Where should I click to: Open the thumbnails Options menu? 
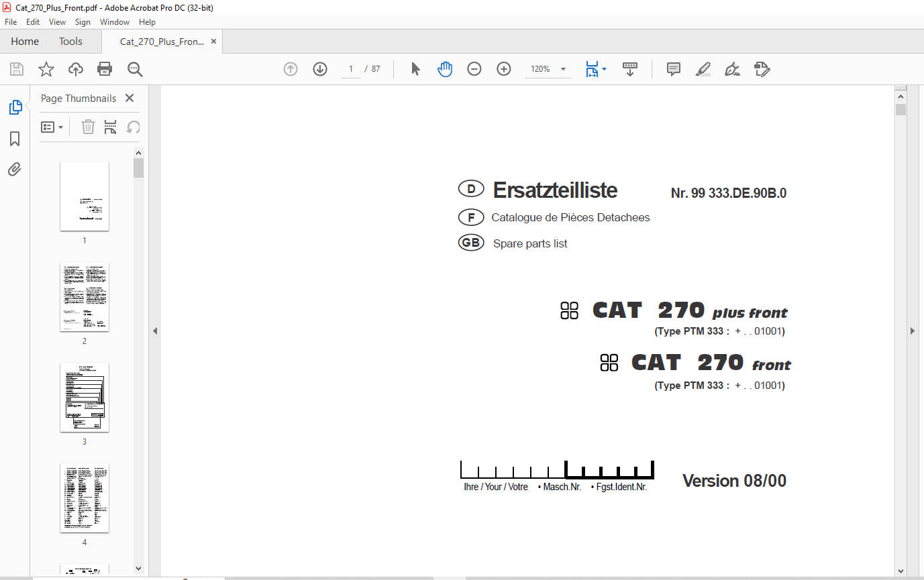tap(52, 127)
